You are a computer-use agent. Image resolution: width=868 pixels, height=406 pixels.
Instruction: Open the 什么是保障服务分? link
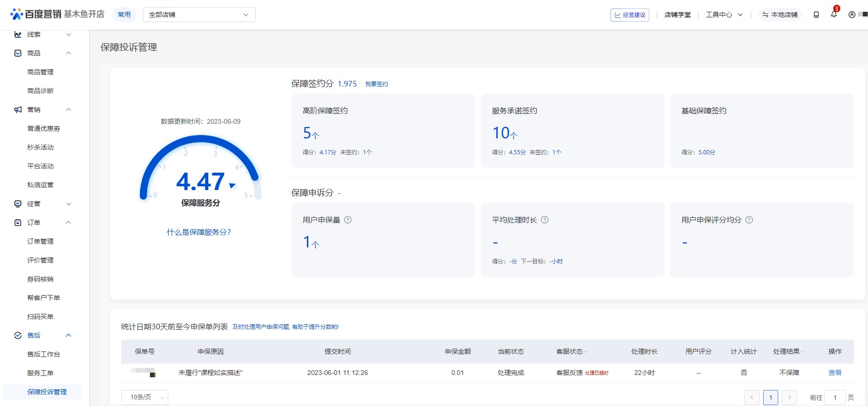point(199,232)
